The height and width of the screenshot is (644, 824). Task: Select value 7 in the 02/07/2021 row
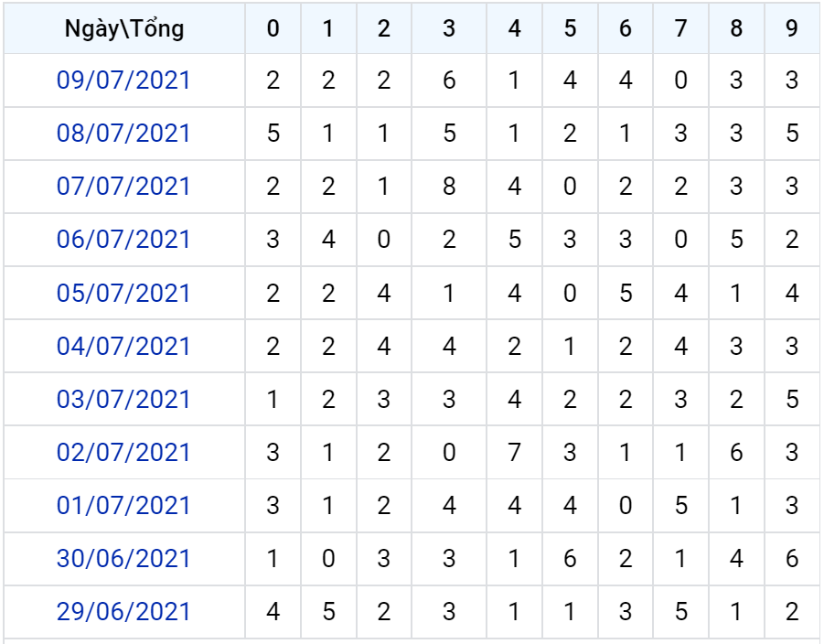515,453
